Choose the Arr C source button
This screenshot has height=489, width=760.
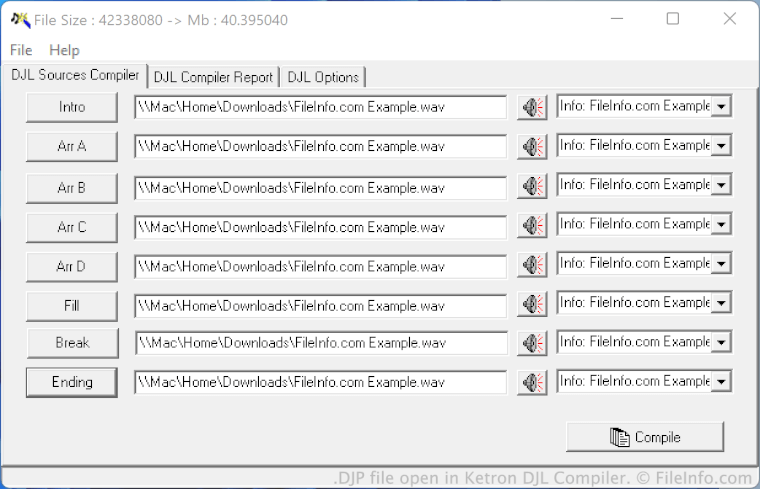(x=72, y=227)
